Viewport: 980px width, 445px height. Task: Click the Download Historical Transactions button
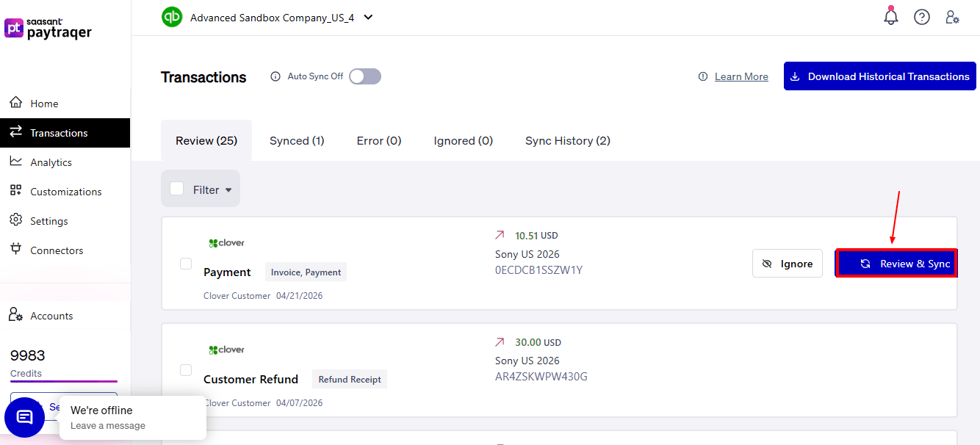[880, 76]
